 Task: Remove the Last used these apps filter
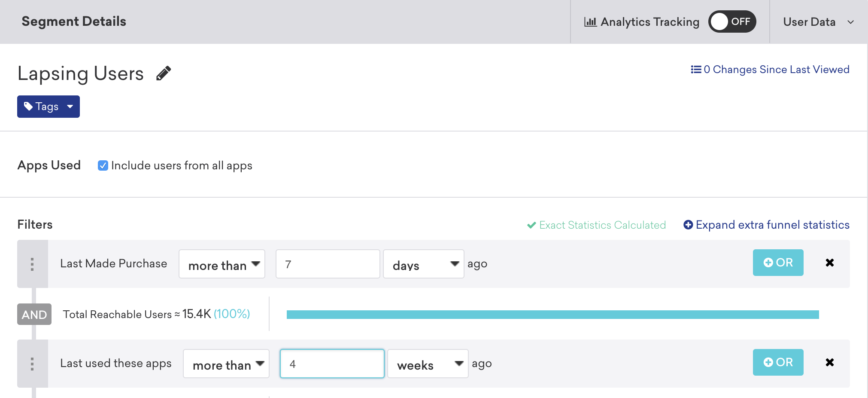click(x=830, y=362)
